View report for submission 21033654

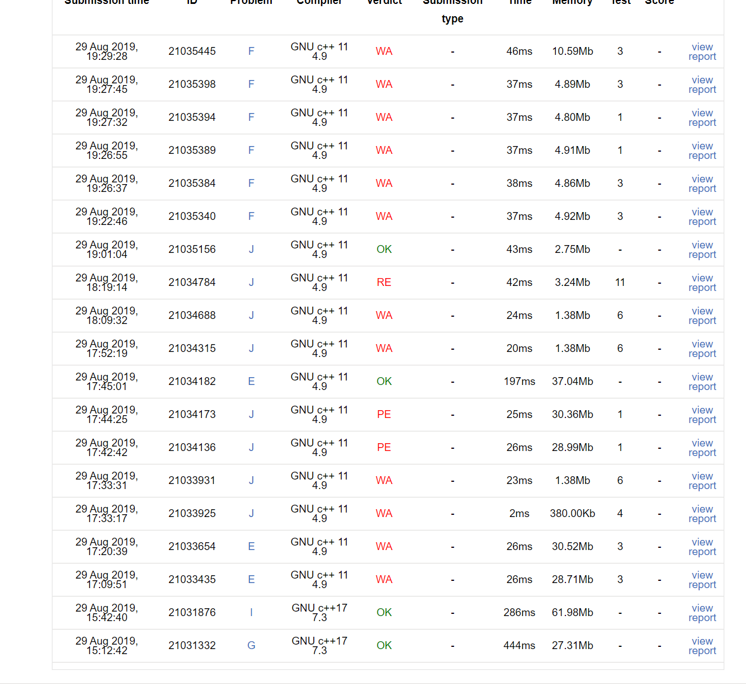[x=702, y=547]
